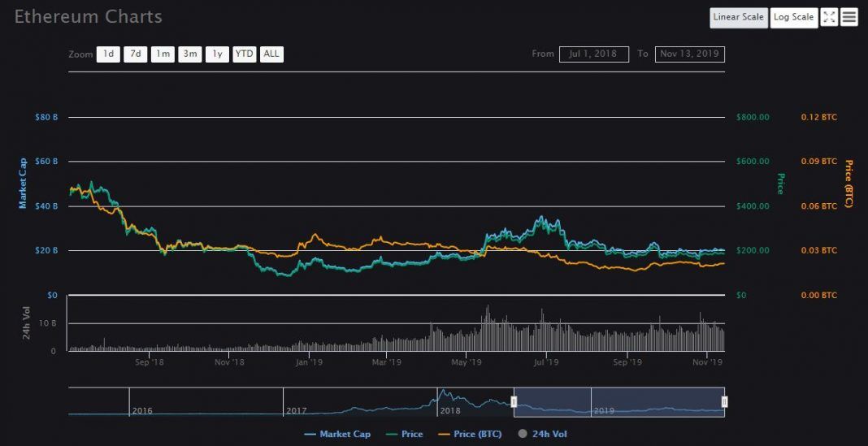
Task: Click the Sep '19 date label
Action: point(627,362)
